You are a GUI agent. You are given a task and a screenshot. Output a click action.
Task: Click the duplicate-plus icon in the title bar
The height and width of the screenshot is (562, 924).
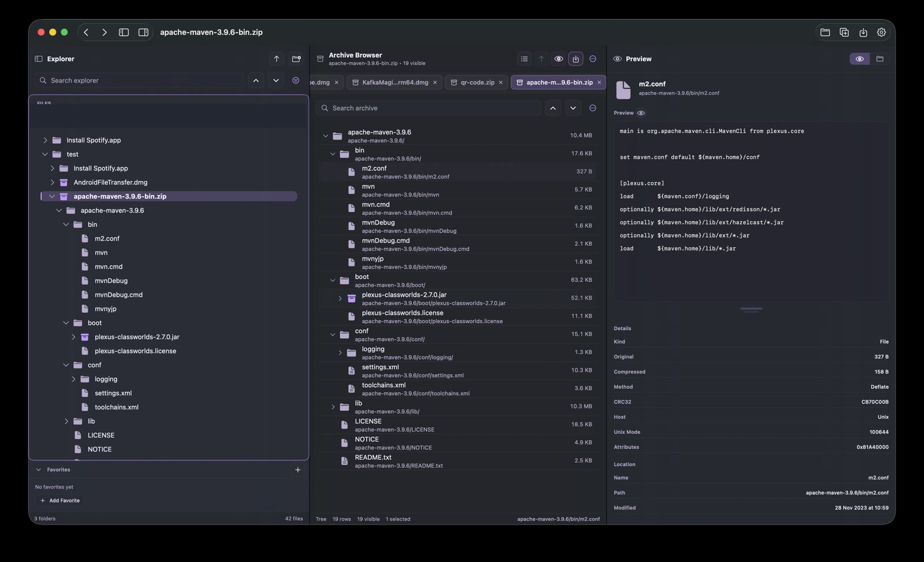(844, 32)
